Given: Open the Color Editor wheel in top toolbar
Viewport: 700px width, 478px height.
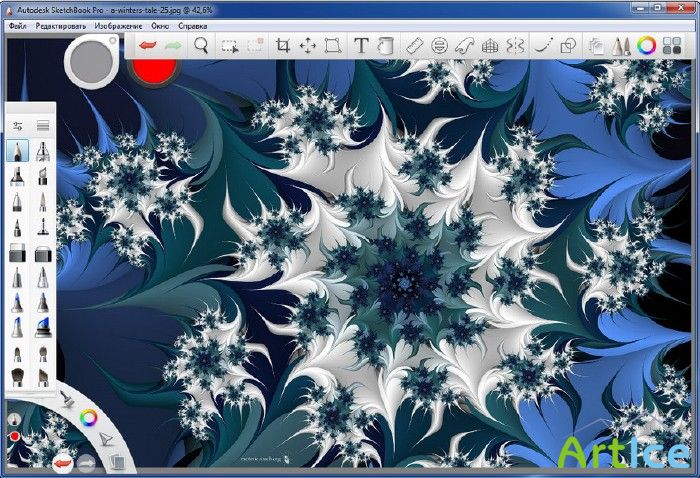Looking at the screenshot, I should click(646, 46).
